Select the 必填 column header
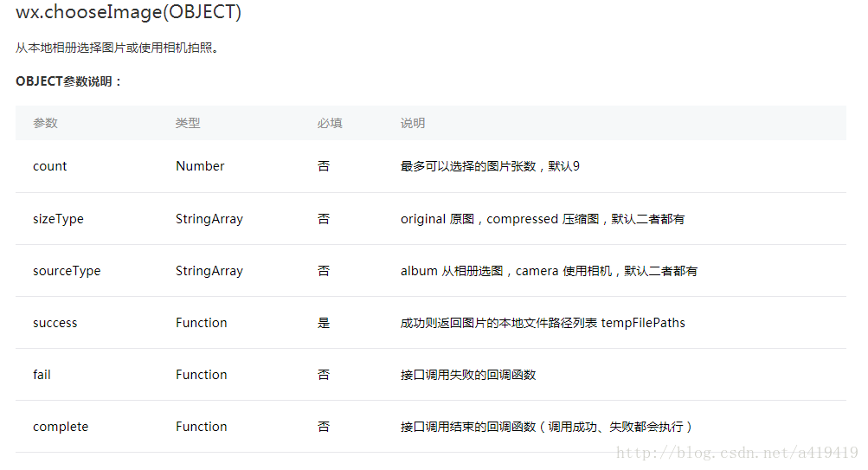Screen dimensions: 868x470 330,123
